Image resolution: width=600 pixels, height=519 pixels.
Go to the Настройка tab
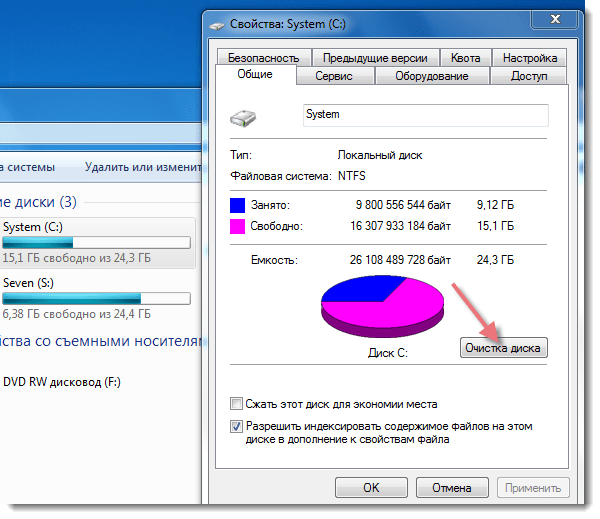[530, 58]
